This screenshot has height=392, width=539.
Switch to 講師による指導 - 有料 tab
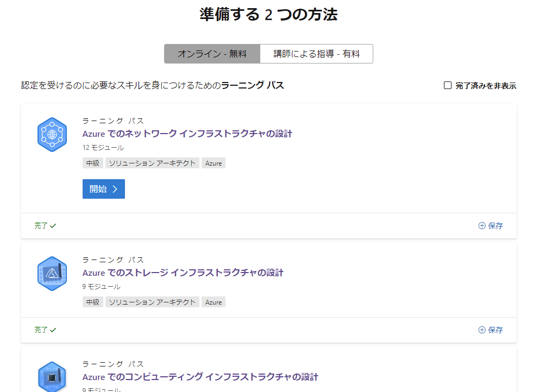[x=317, y=54]
